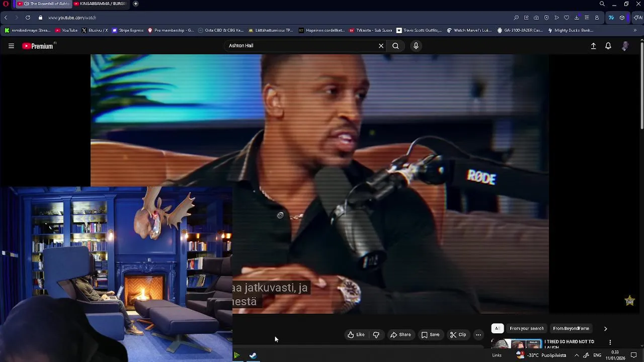The width and height of the screenshot is (644, 362).
Task: Open the Opera profile person icon
Action: point(597,18)
